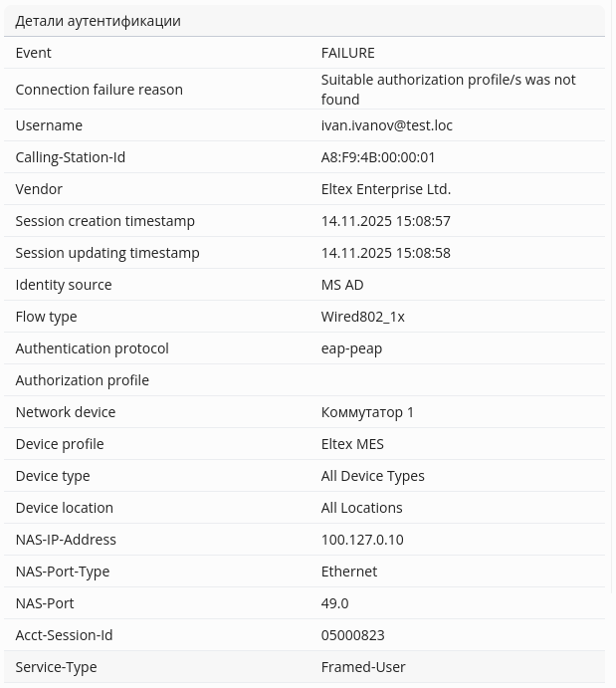Click username ivan.ivanov@test.loc
This screenshot has width=616, height=688.
click(x=386, y=125)
